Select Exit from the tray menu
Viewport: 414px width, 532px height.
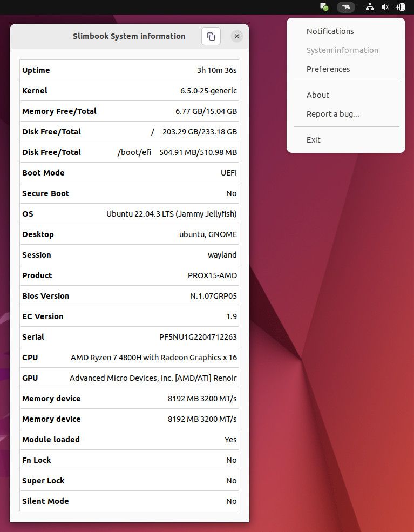313,140
